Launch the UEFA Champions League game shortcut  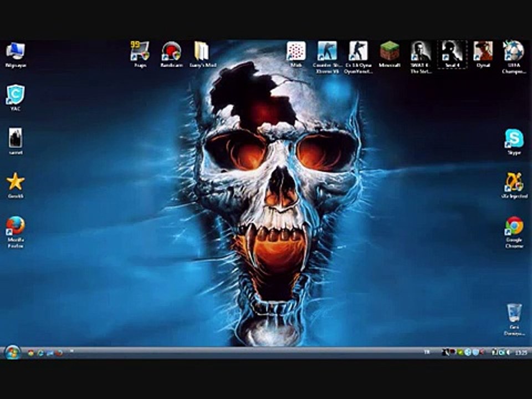[x=514, y=58]
